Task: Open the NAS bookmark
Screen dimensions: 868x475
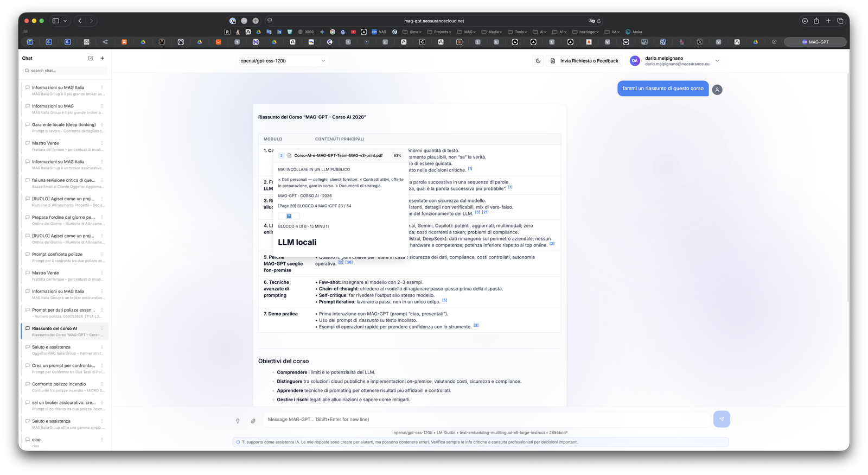Action: click(379, 32)
